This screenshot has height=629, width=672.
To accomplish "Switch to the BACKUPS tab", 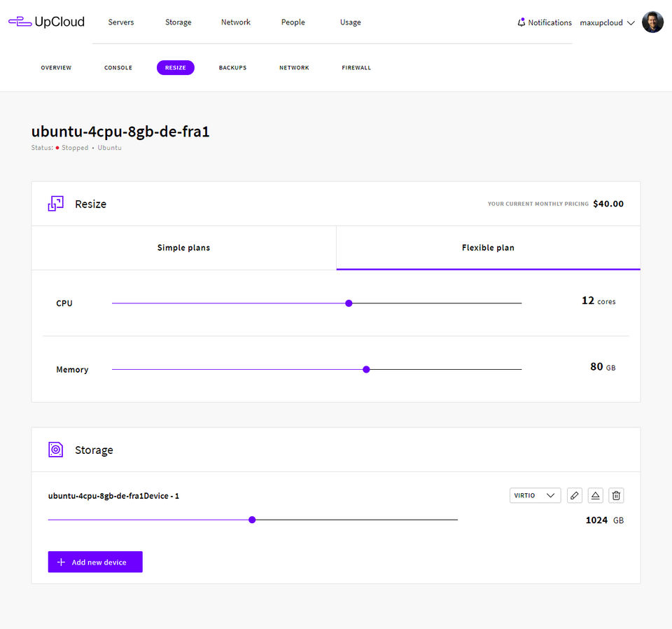I will 232,68.
